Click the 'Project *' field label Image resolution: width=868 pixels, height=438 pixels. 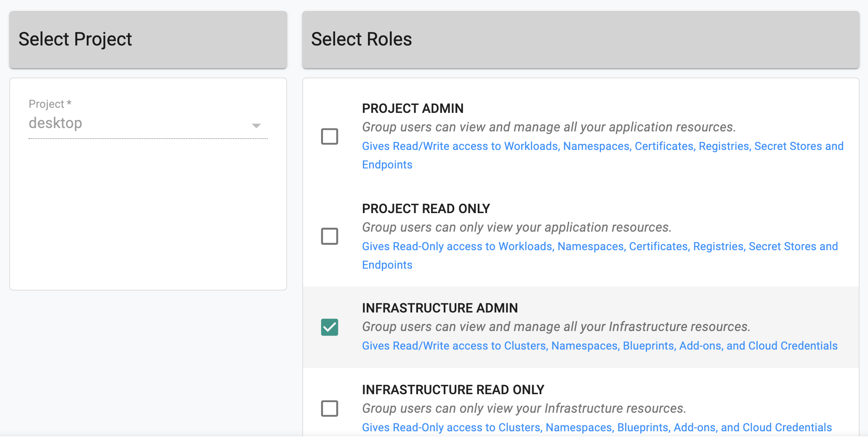click(50, 104)
